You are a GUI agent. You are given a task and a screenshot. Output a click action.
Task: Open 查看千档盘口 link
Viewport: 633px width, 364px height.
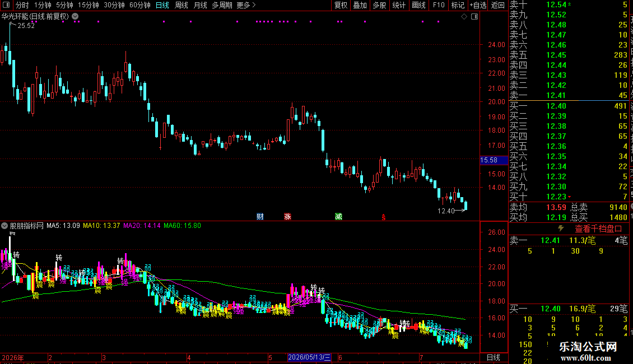tap(598, 229)
